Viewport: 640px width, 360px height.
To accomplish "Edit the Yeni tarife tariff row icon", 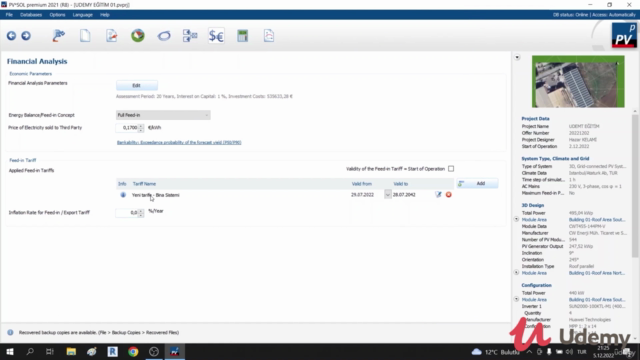I will (x=438, y=195).
